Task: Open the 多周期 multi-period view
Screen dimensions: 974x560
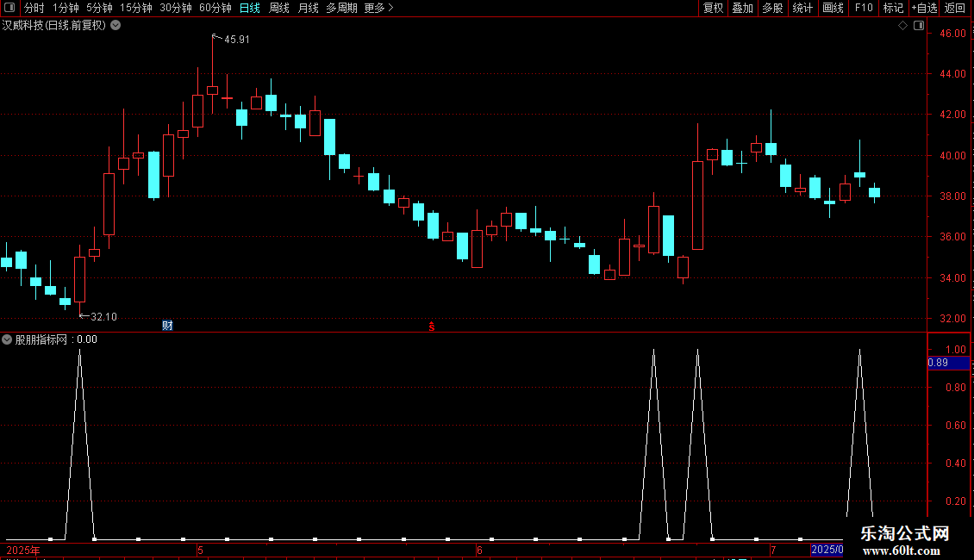Action: pyautogui.click(x=341, y=8)
